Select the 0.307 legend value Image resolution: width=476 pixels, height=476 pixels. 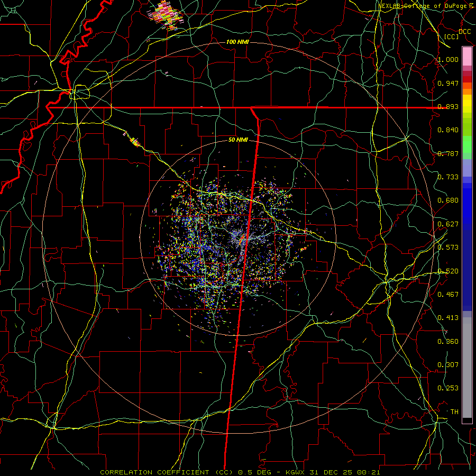click(x=448, y=365)
